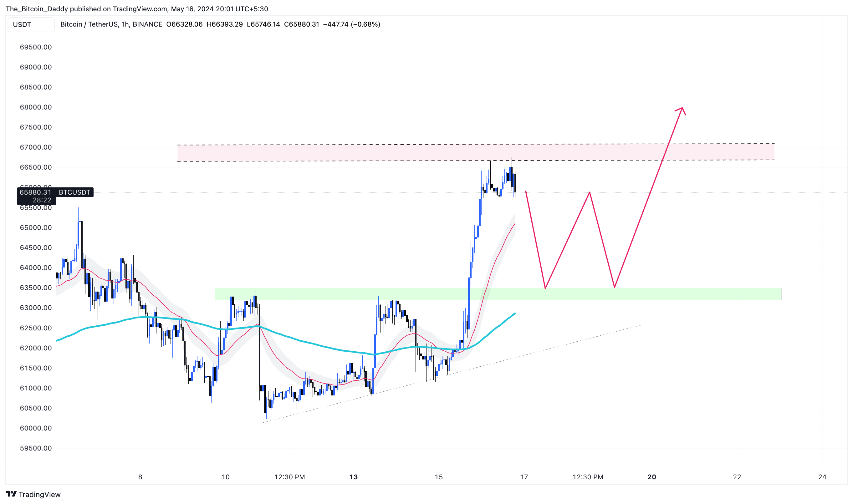This screenshot has width=853, height=504.
Task: Click date label 24 on time axis
Action: pyautogui.click(x=822, y=477)
